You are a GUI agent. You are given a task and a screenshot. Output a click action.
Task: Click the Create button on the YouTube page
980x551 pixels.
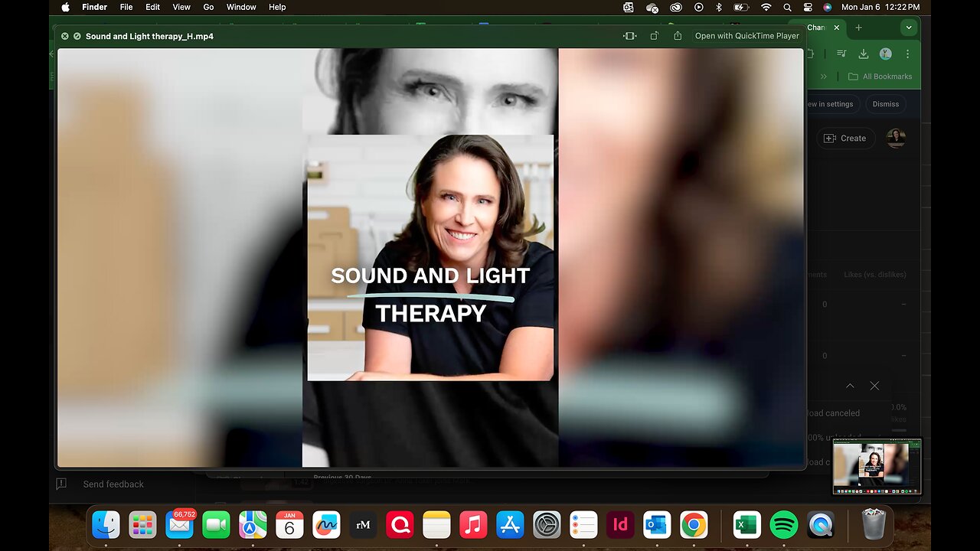click(846, 139)
